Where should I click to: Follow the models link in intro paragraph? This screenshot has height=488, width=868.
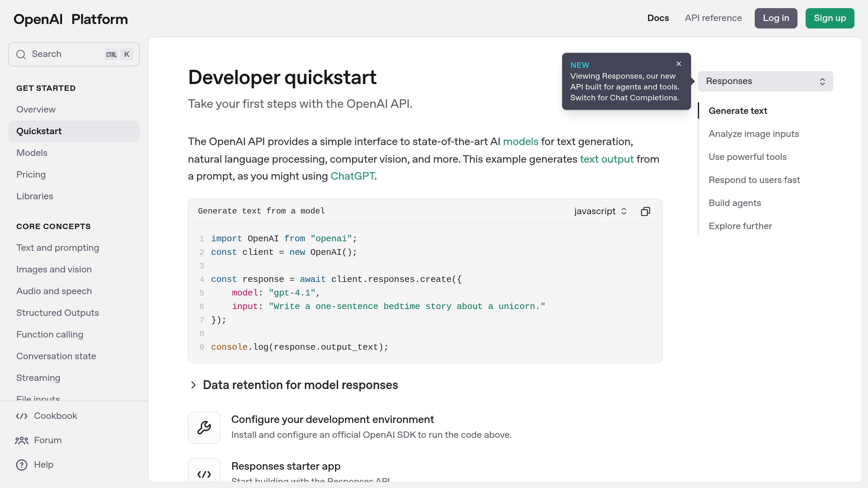(520, 142)
